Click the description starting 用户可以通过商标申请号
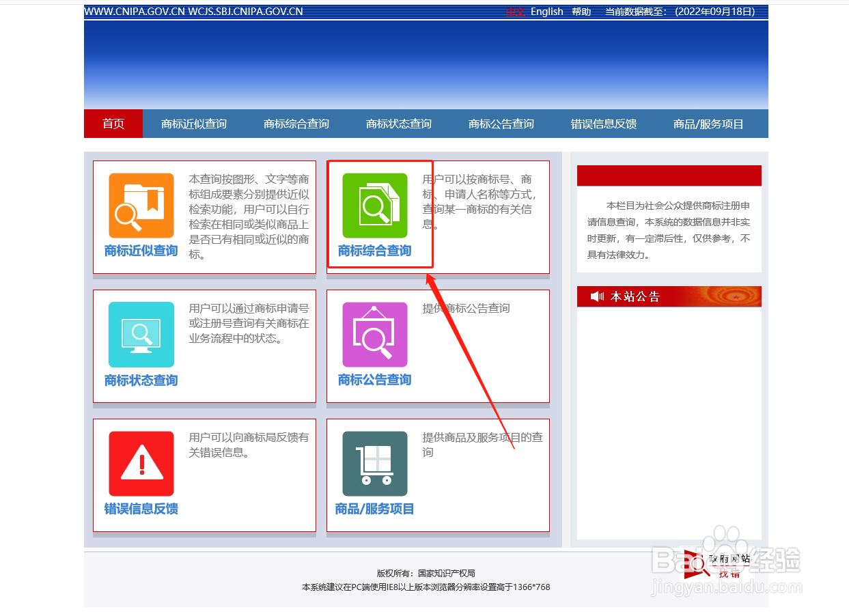Viewport: 849px width, 616px height. (x=249, y=323)
